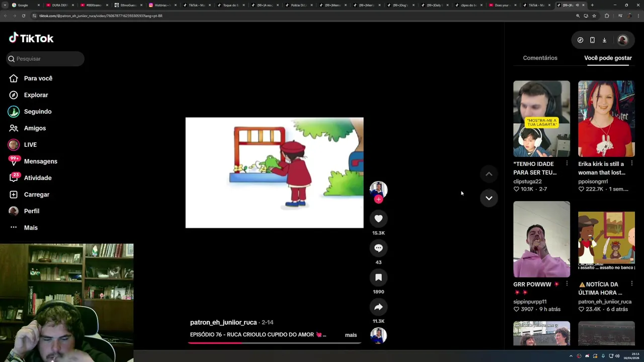Switch to the Comentários tab
This screenshot has width=644, height=362.
click(x=540, y=58)
